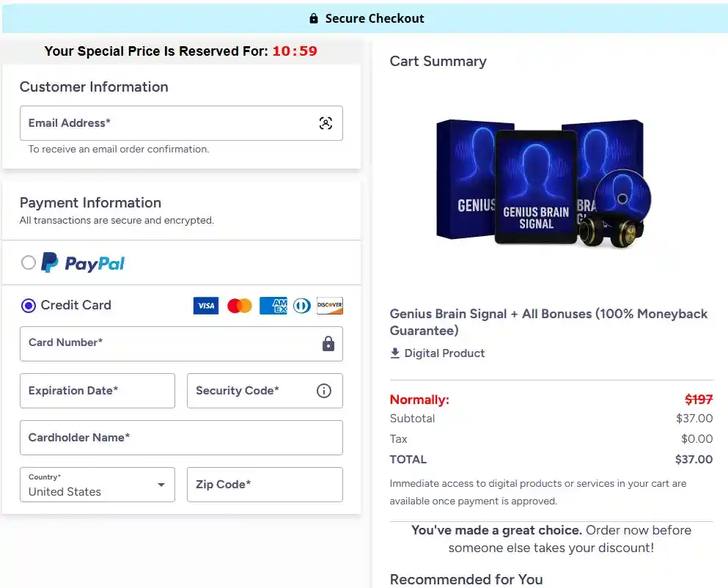
Task: Click the Security Code info icon
Action: click(x=323, y=391)
